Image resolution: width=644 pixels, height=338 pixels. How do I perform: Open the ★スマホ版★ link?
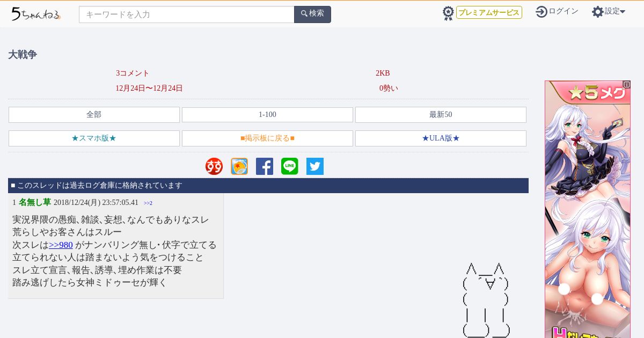[x=94, y=138]
